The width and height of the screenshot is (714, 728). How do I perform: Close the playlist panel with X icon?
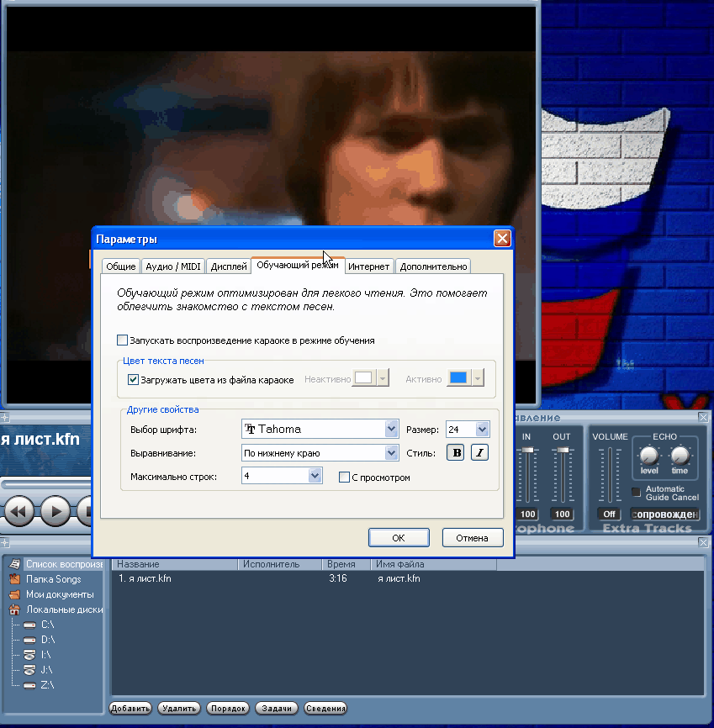(703, 542)
